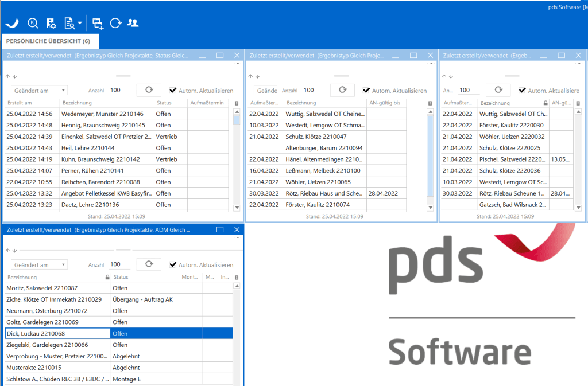
Task: Open dropdown arrow next to document search icon
Action: (80, 24)
